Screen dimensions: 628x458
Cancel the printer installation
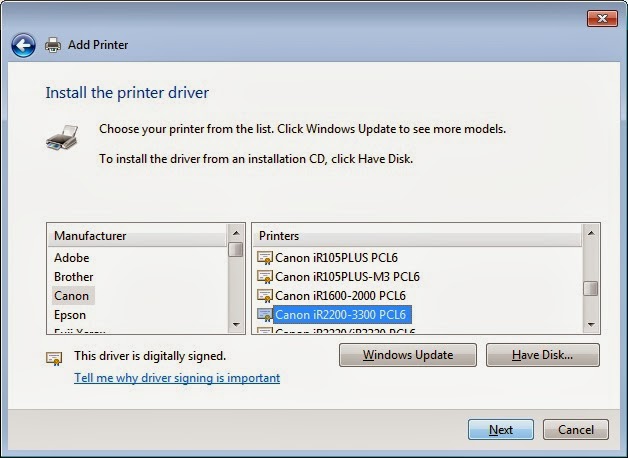[576, 430]
